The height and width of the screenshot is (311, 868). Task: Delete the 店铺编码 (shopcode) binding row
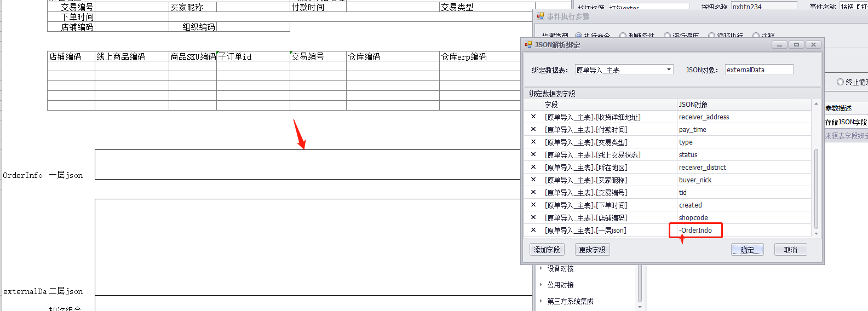point(533,217)
